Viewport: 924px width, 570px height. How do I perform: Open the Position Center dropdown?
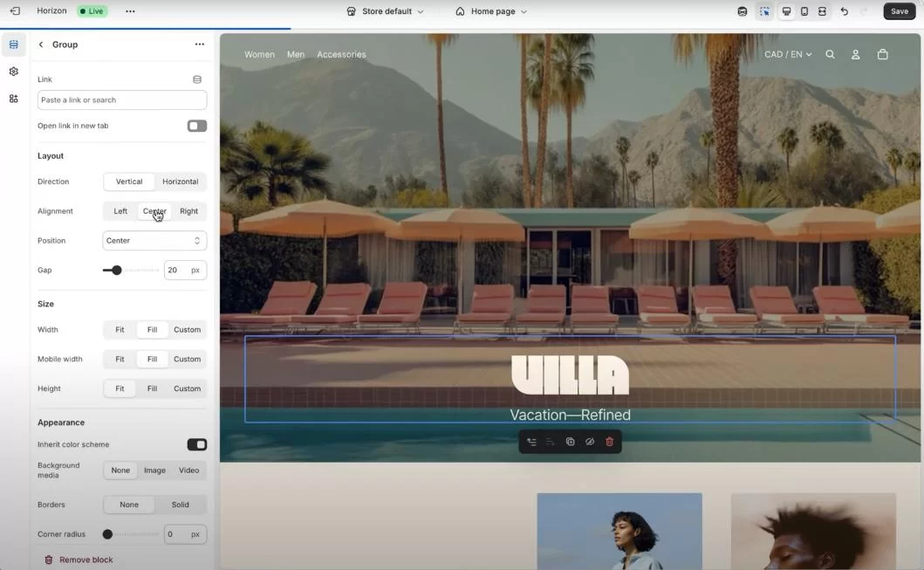[x=154, y=241]
